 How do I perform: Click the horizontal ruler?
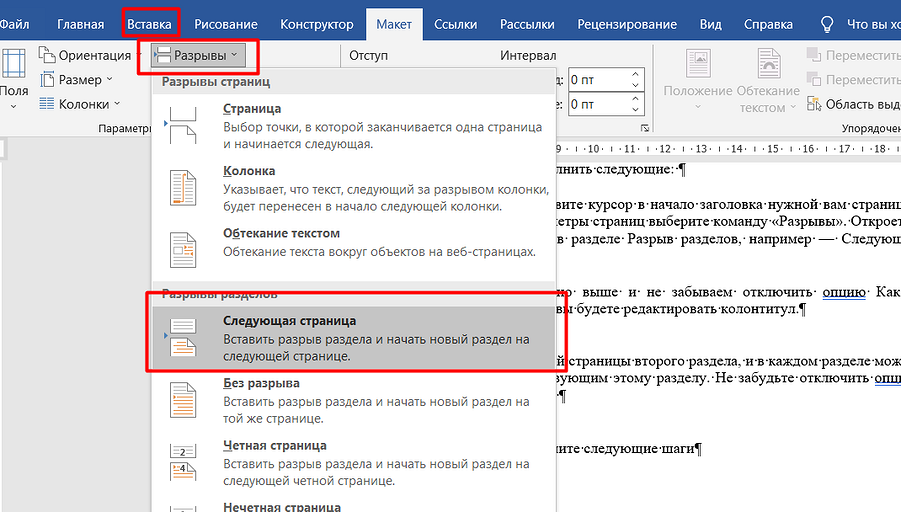click(728, 149)
